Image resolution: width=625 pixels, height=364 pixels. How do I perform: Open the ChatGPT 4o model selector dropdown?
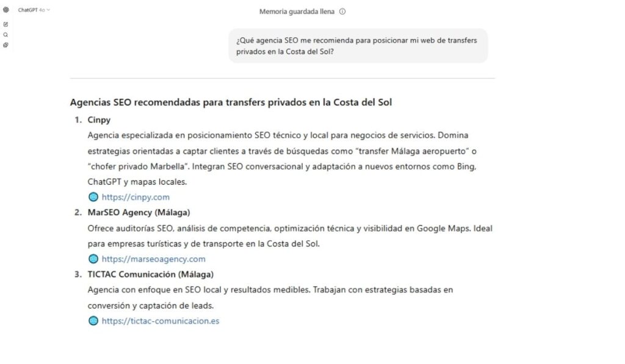click(x=34, y=10)
